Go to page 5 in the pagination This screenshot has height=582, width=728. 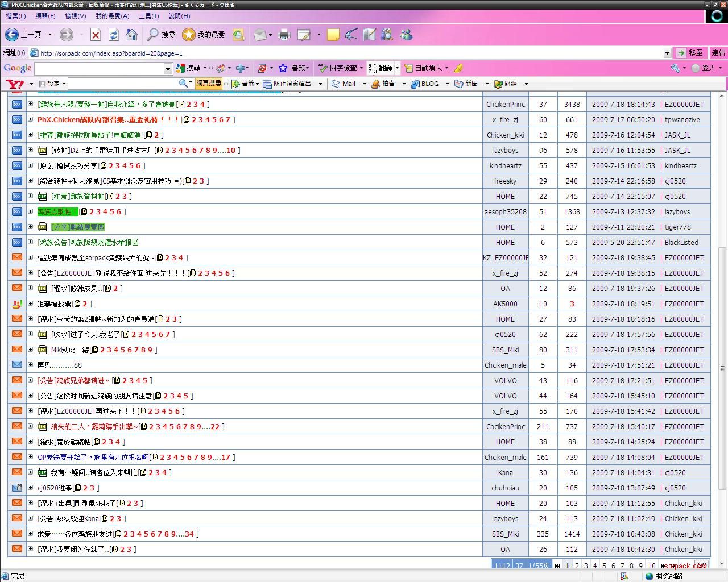click(604, 566)
